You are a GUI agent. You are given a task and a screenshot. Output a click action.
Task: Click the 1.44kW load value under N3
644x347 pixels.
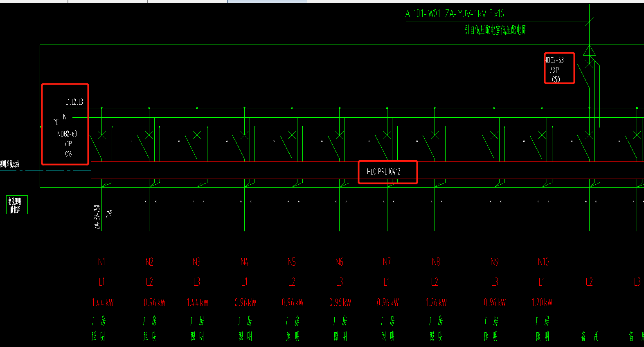(x=198, y=302)
